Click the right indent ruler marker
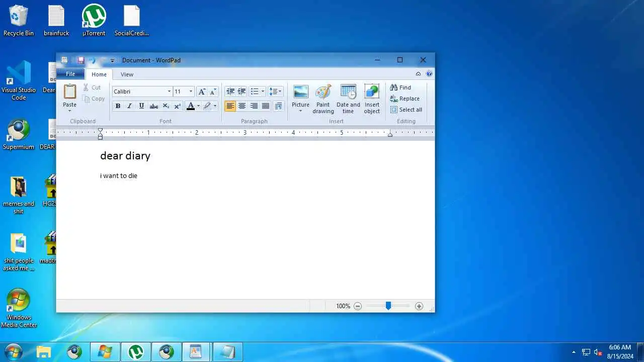 coord(390,134)
